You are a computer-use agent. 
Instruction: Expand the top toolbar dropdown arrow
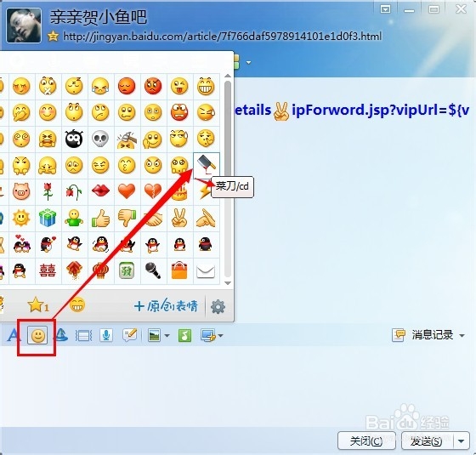click(x=248, y=63)
